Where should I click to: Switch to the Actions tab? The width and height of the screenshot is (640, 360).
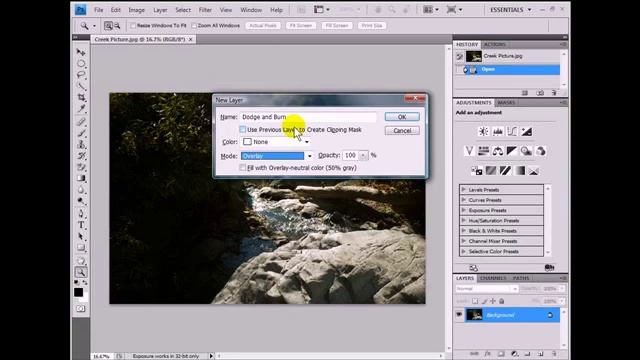pyautogui.click(x=495, y=44)
